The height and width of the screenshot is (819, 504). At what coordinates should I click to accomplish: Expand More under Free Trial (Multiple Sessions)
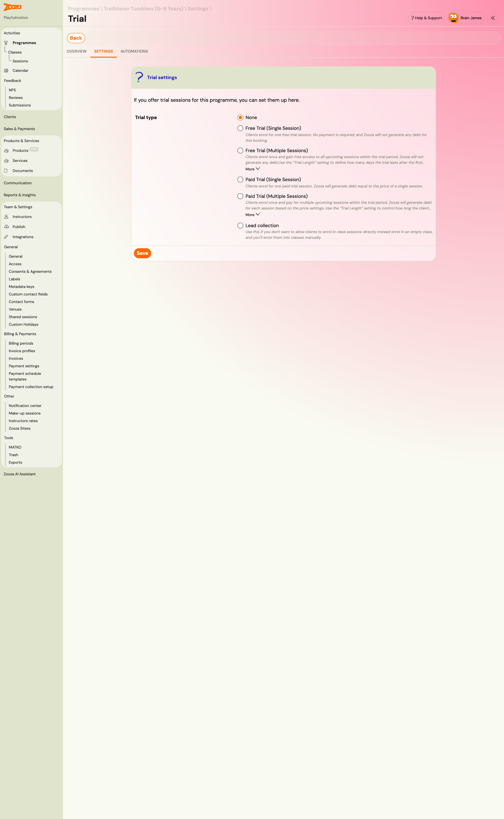[253, 169]
